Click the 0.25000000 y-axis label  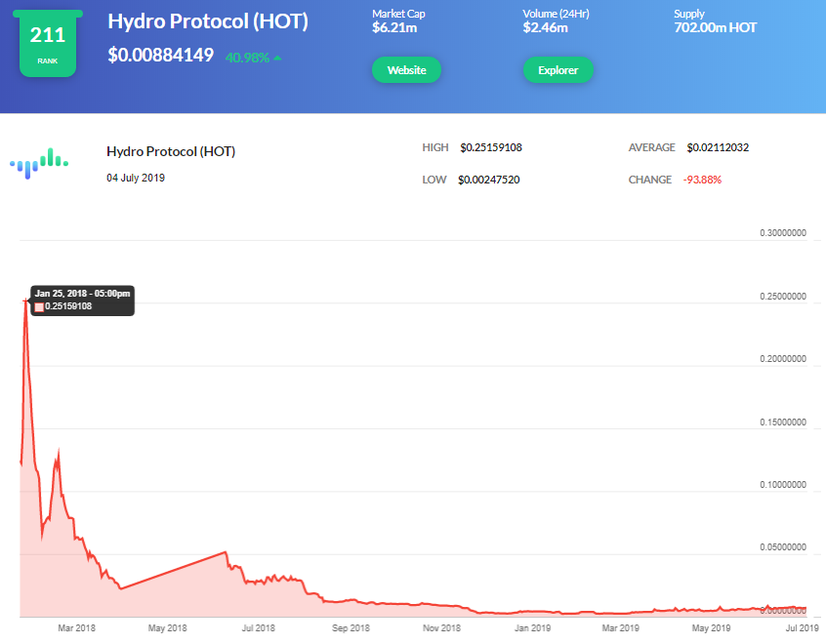pyautogui.click(x=783, y=297)
